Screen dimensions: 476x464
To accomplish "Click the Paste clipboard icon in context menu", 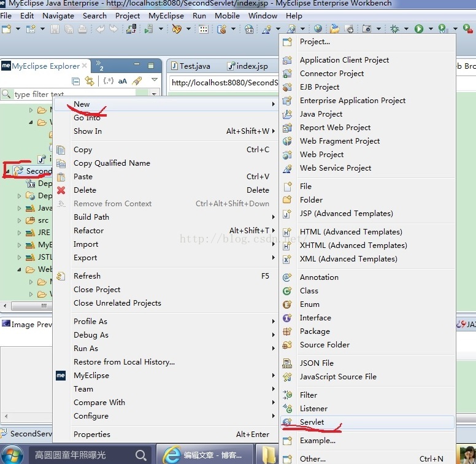I will [61, 177].
